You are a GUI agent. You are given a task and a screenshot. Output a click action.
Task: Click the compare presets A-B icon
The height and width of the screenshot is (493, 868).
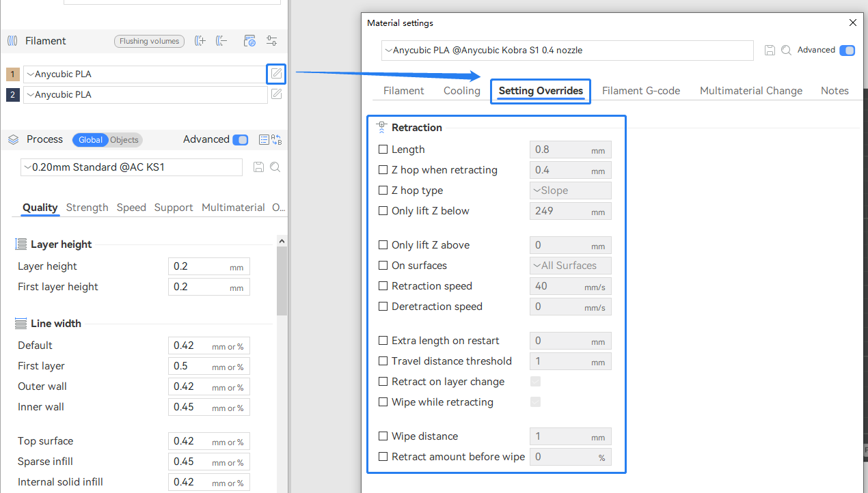point(276,140)
